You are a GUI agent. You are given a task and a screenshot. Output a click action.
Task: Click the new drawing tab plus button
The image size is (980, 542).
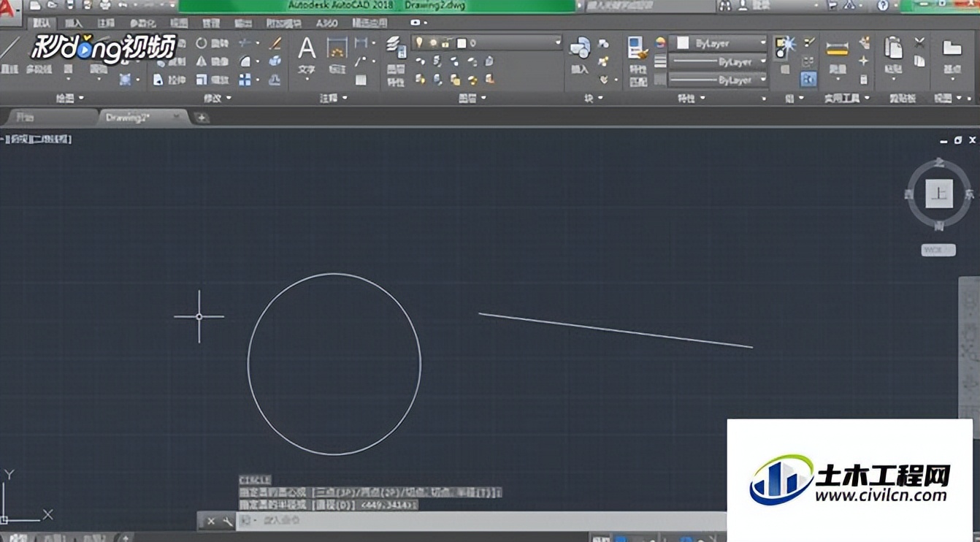pyautogui.click(x=202, y=118)
